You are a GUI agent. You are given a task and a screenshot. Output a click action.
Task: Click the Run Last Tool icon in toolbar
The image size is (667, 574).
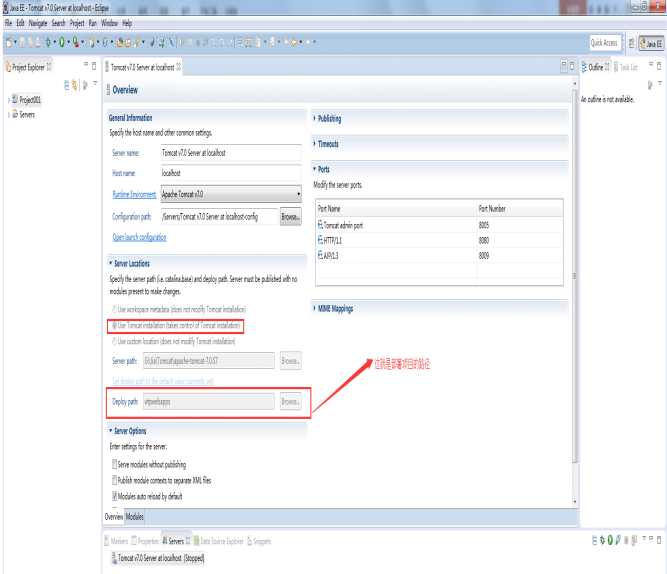76,42
